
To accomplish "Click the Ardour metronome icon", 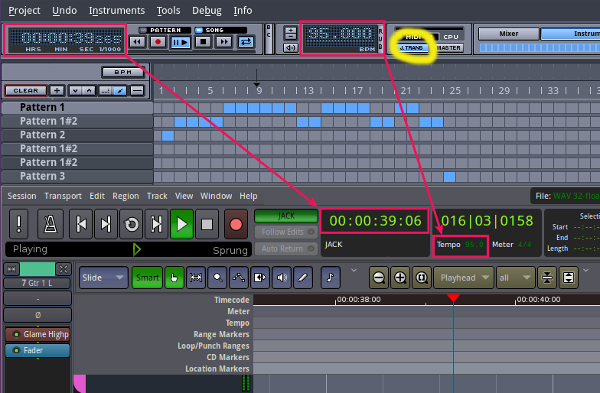I will (51, 224).
